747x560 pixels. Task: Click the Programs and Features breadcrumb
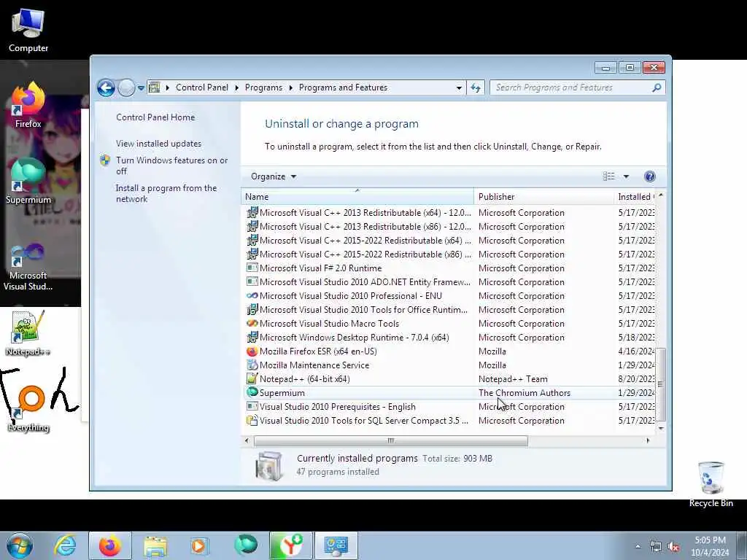343,87
